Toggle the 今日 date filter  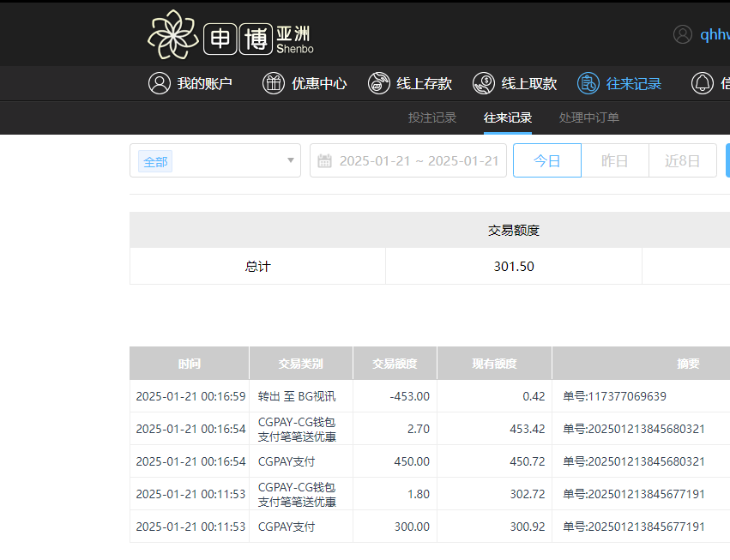pyautogui.click(x=546, y=160)
